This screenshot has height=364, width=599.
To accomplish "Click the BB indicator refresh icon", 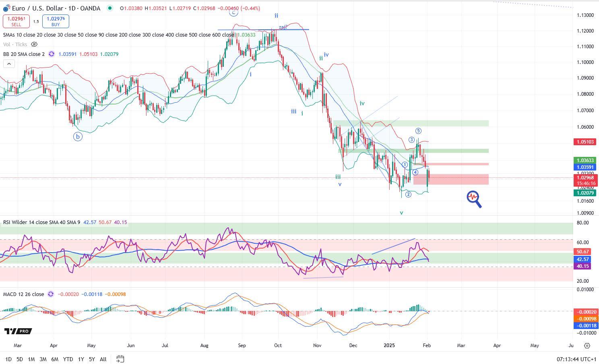I will (52, 54).
